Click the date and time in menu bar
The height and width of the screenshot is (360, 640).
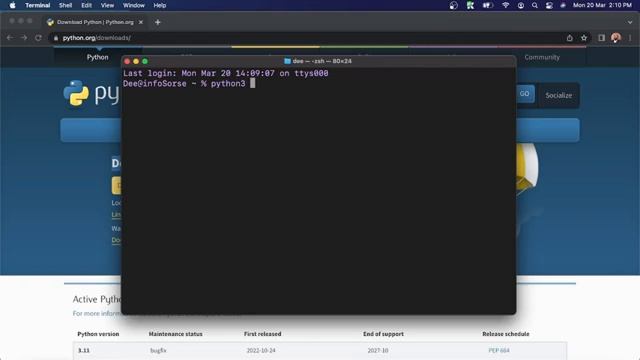pyautogui.click(x=602, y=5)
